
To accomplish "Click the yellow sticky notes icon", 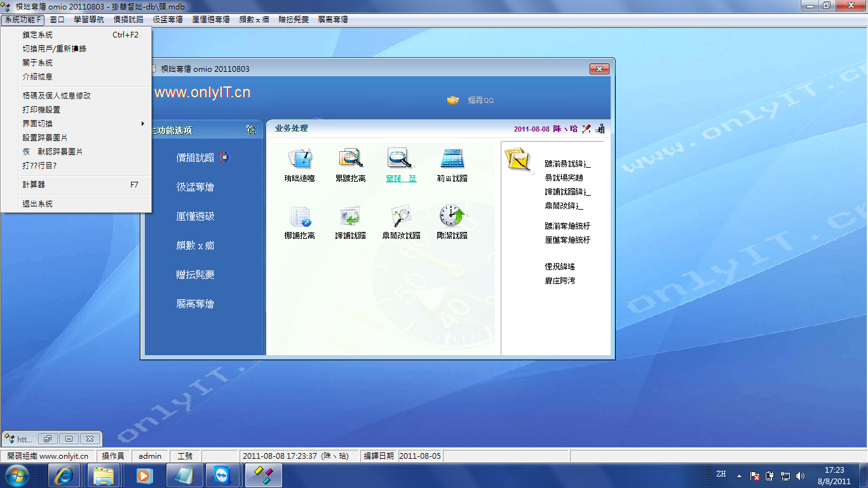I will 518,159.
